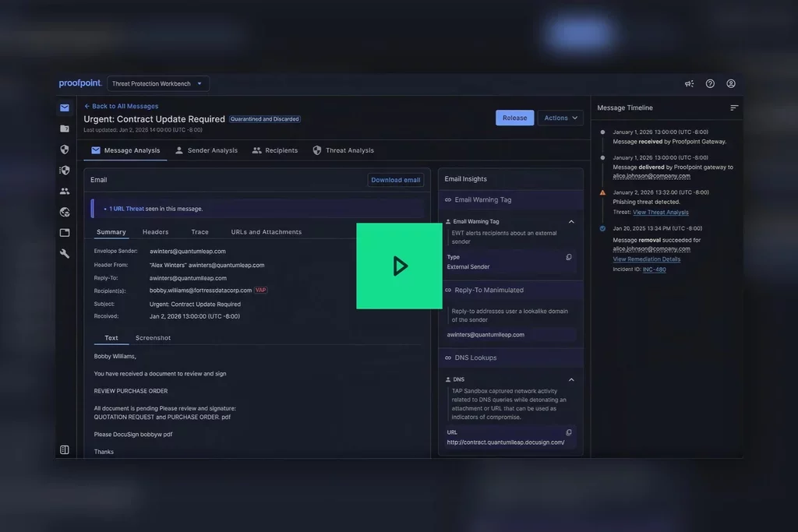Collapse the DNS details section

pos(571,380)
